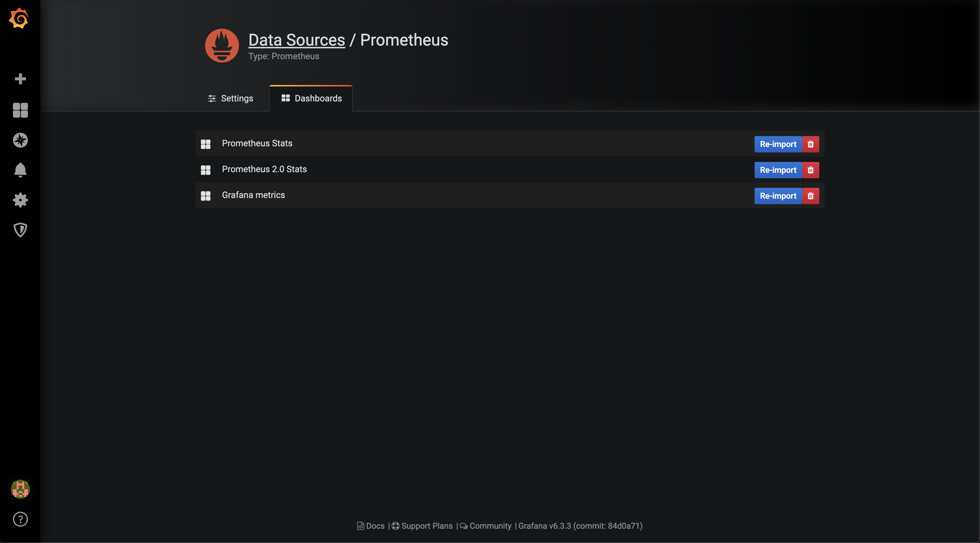980x543 pixels.
Task: Click the Grafana metrics dashboard name
Action: click(x=253, y=195)
